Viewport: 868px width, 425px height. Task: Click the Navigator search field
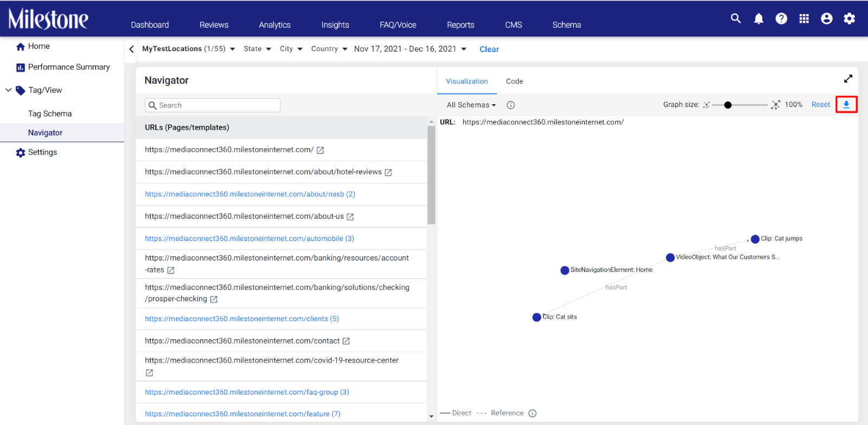(213, 105)
